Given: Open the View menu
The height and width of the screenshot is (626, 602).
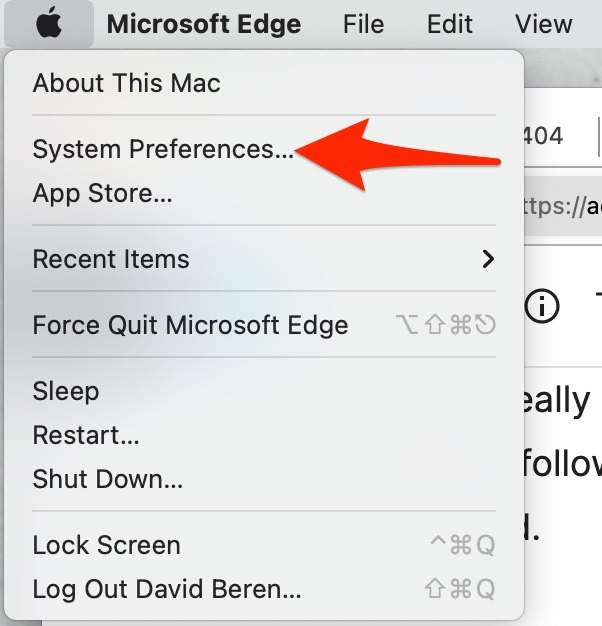Looking at the screenshot, I should (x=543, y=24).
